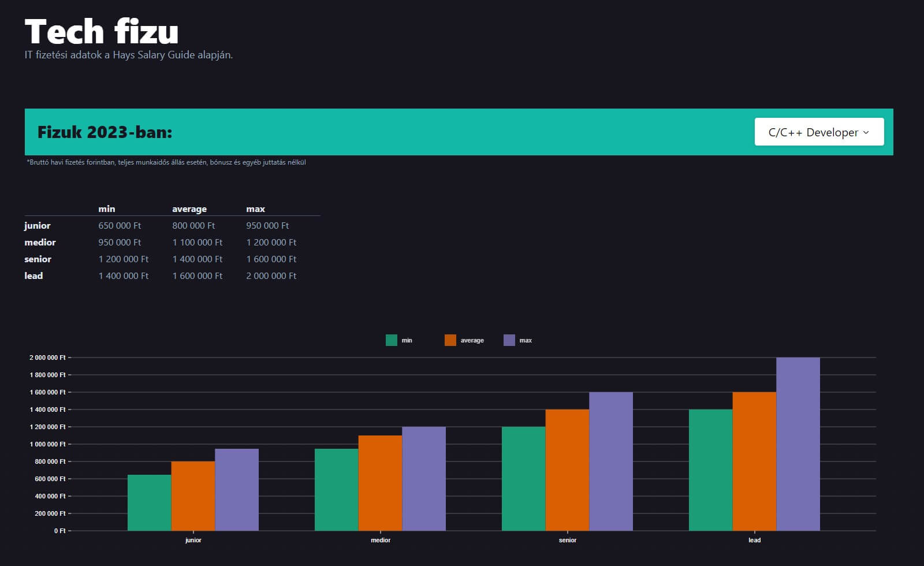Click the chevron arrow in the job selector
Screen dimensions: 924x566
click(x=866, y=133)
